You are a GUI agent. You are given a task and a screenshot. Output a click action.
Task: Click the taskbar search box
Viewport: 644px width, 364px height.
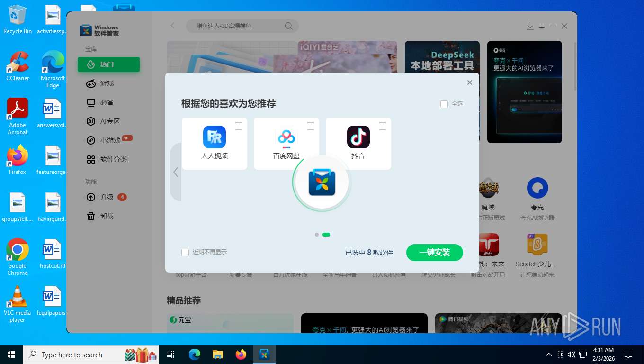(x=92, y=355)
